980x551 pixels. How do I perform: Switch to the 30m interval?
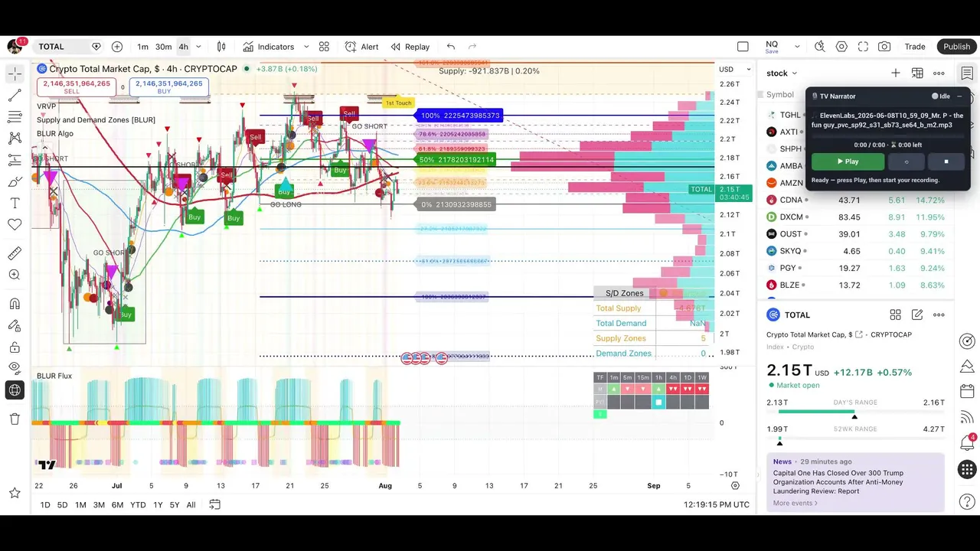(x=163, y=47)
